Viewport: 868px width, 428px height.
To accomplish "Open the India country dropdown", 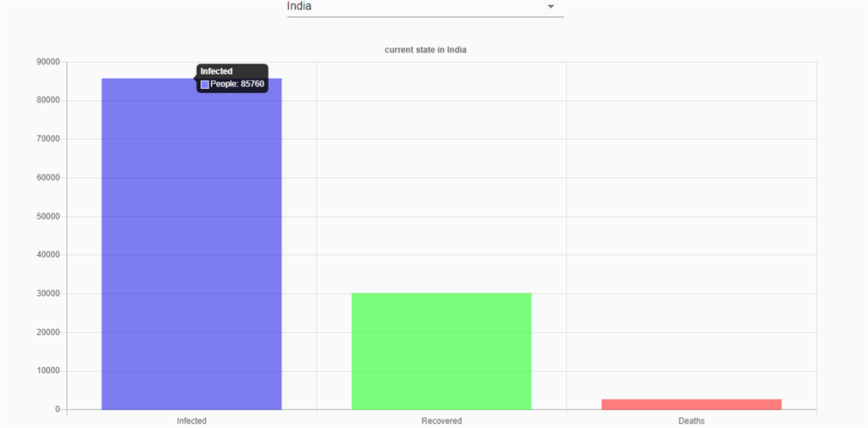I will click(x=426, y=8).
